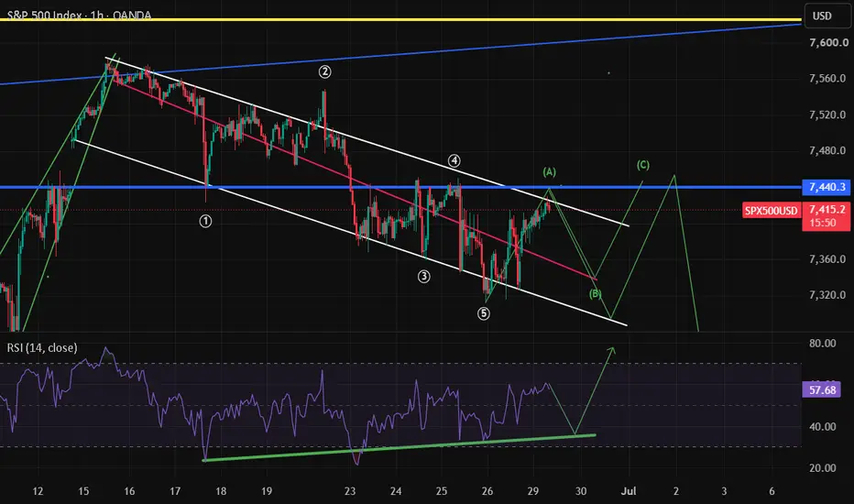Select the wave (A) label on chart
Viewport: 854px width, 504px height.
point(549,172)
